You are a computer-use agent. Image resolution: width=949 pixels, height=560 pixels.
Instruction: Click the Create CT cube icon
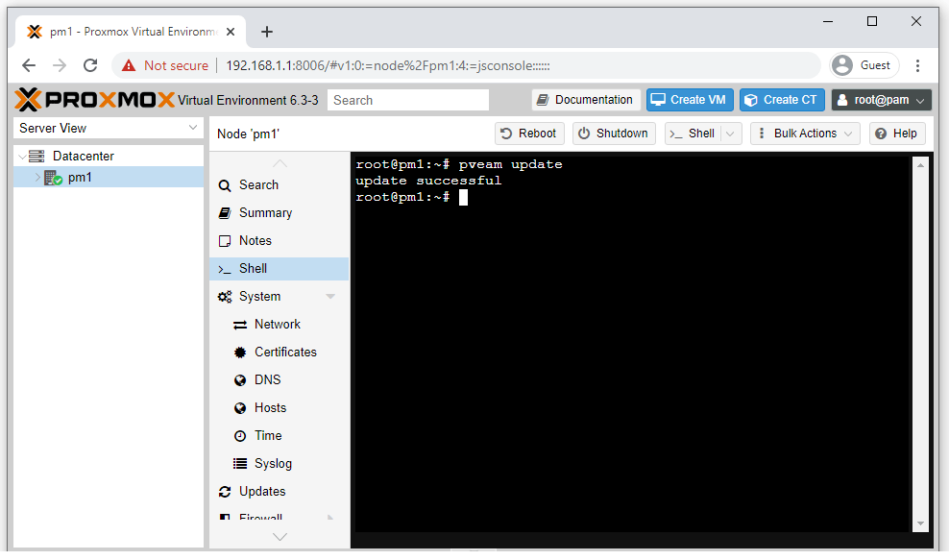[x=750, y=100]
